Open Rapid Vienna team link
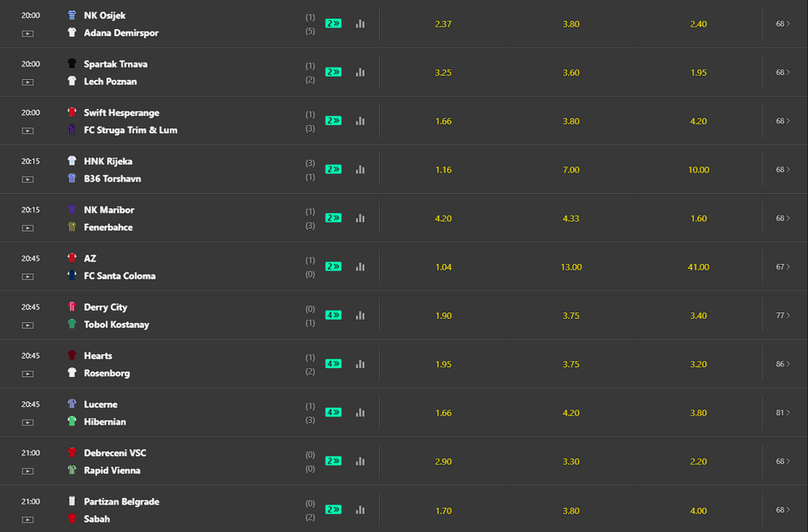 (x=112, y=470)
